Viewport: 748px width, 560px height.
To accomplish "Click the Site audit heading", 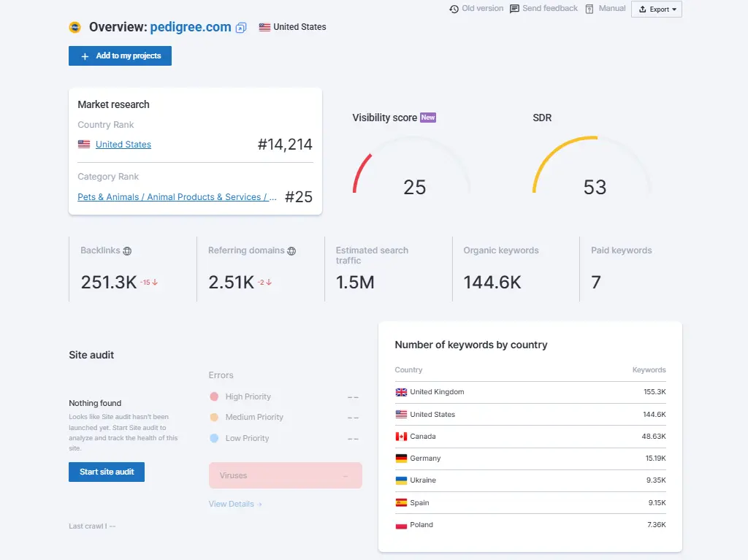I will pos(91,355).
